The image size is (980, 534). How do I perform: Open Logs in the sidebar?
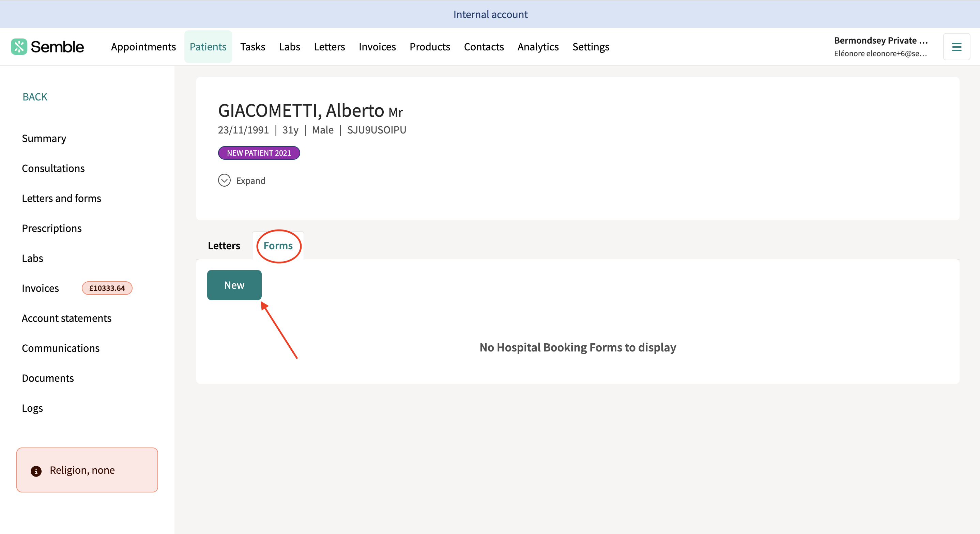coord(32,408)
